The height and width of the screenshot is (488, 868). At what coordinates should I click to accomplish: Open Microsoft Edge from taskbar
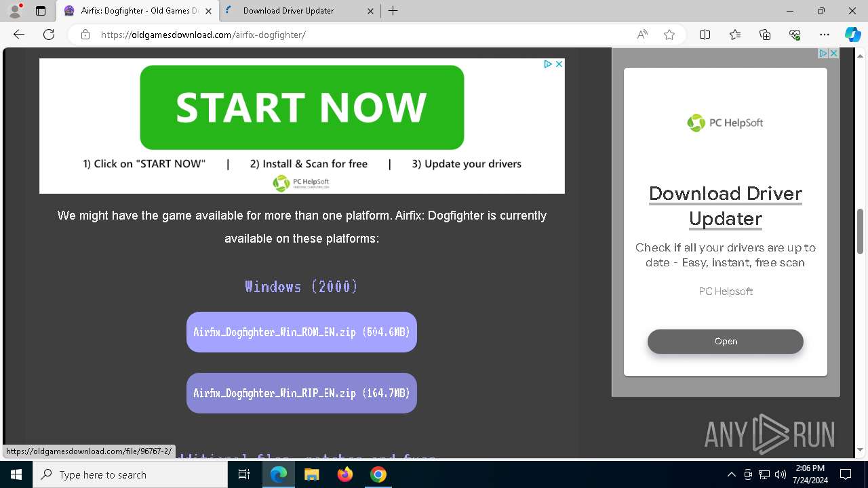tap(279, 474)
